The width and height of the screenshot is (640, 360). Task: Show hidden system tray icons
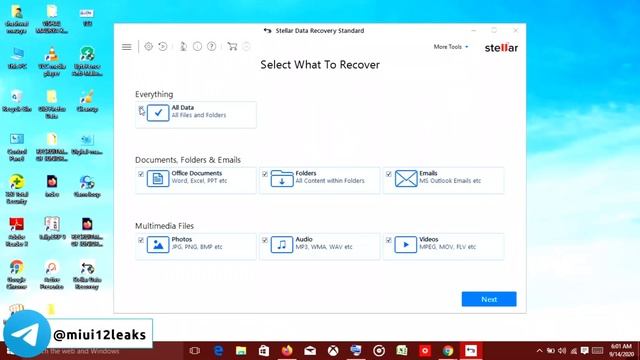539,351
